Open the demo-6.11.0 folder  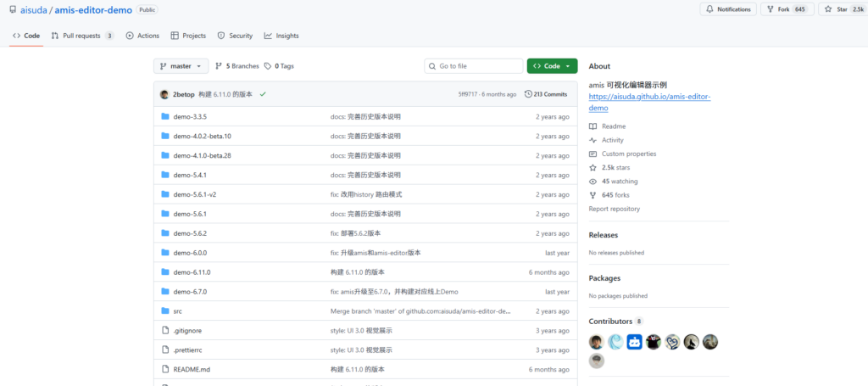coord(192,272)
